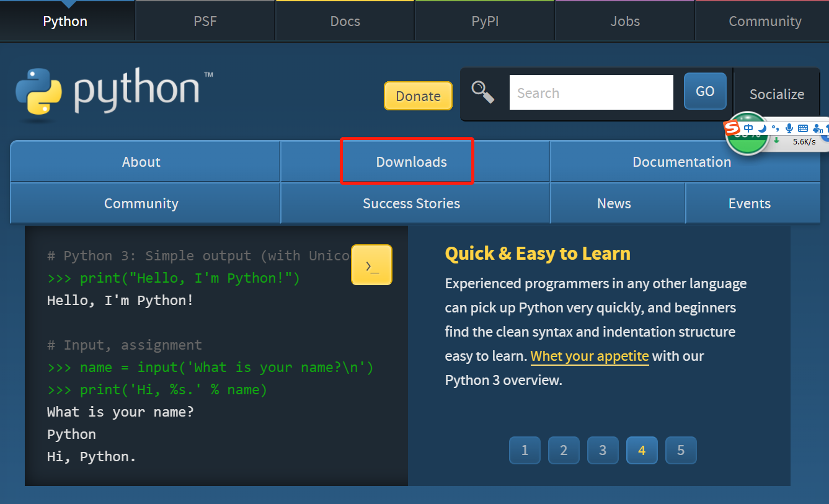Open the Downloads navigation menu
This screenshot has height=504, width=829.
point(411,161)
